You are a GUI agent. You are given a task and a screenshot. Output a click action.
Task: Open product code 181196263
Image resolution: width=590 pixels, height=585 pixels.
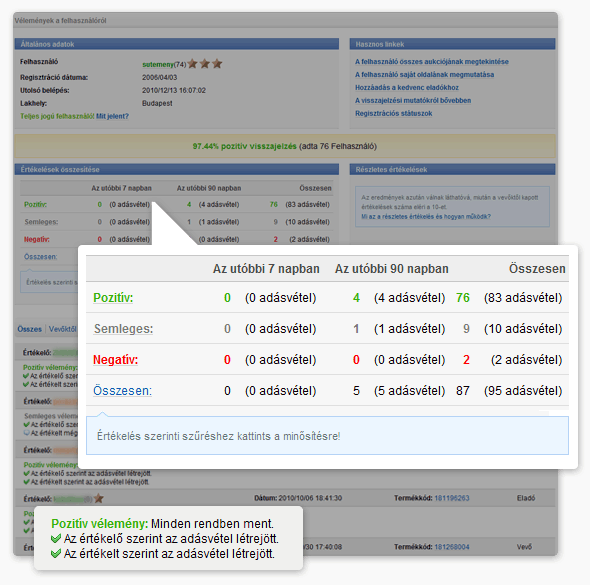tap(452, 498)
